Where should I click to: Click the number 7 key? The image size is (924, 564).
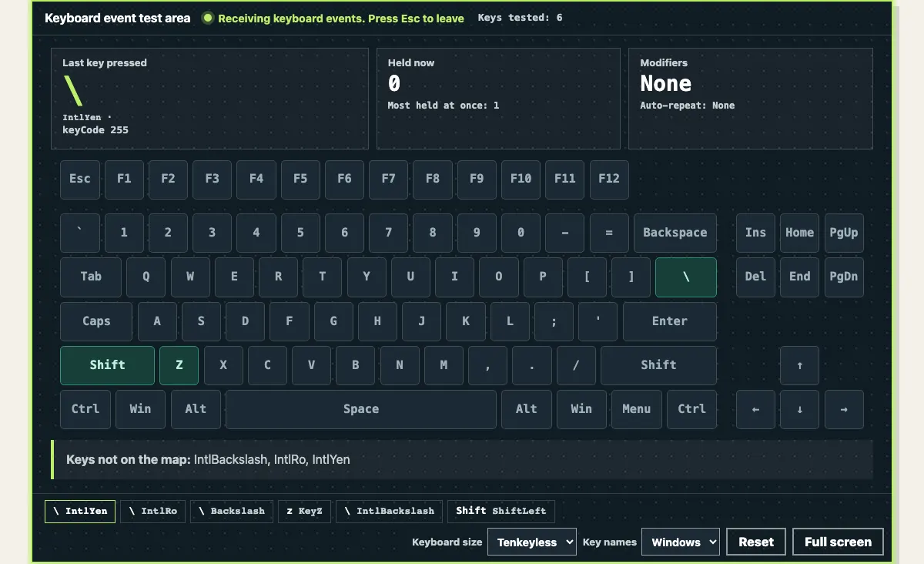[x=389, y=233]
